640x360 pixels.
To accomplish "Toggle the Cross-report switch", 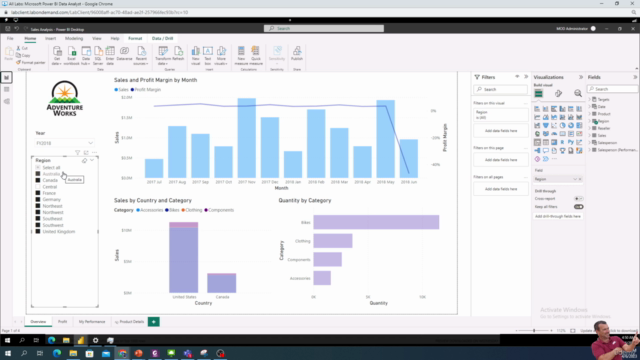I will pos(578,198).
